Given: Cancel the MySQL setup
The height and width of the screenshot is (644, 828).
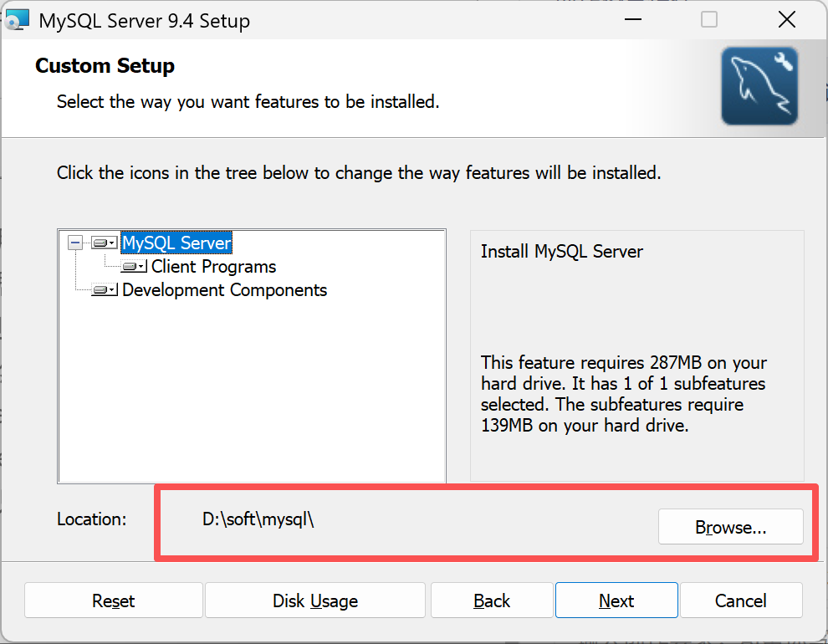Looking at the screenshot, I should coord(741,601).
